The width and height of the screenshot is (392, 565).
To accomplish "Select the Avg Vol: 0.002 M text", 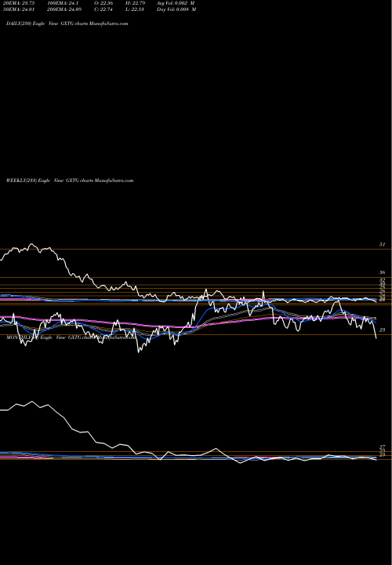I will [176, 3].
